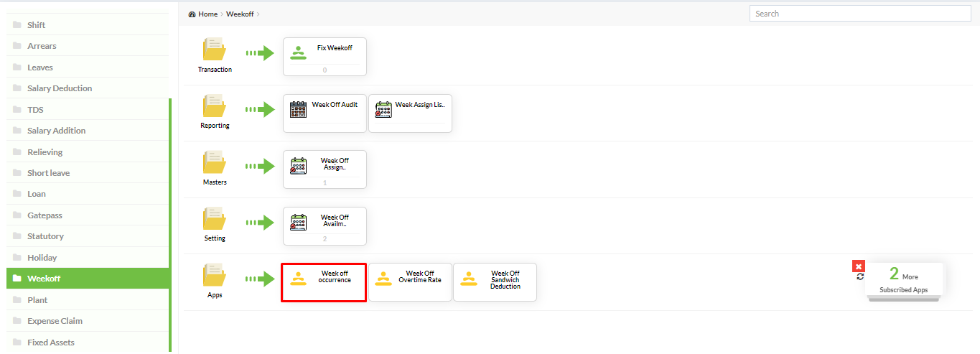Open the Week Assign List report

[x=410, y=113]
